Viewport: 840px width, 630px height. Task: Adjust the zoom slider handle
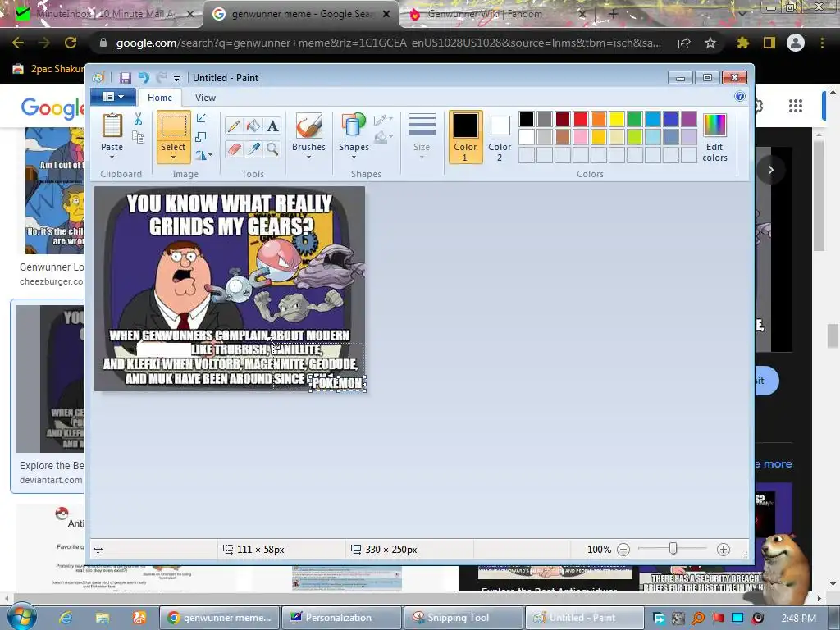tap(673, 549)
